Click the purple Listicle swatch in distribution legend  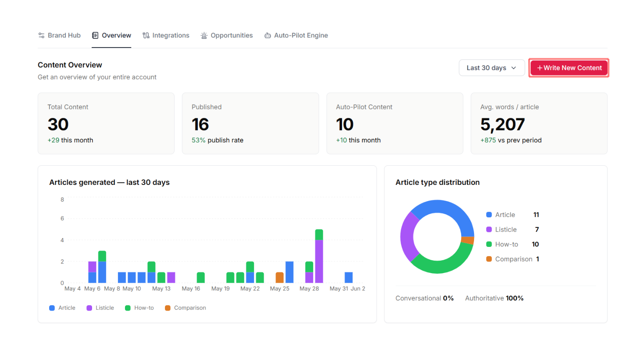[489, 229]
